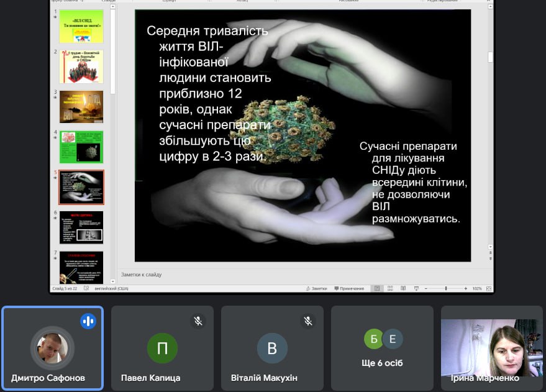The height and width of the screenshot is (392, 546).
Task: Click zoom in plus button
Action: click(x=466, y=289)
